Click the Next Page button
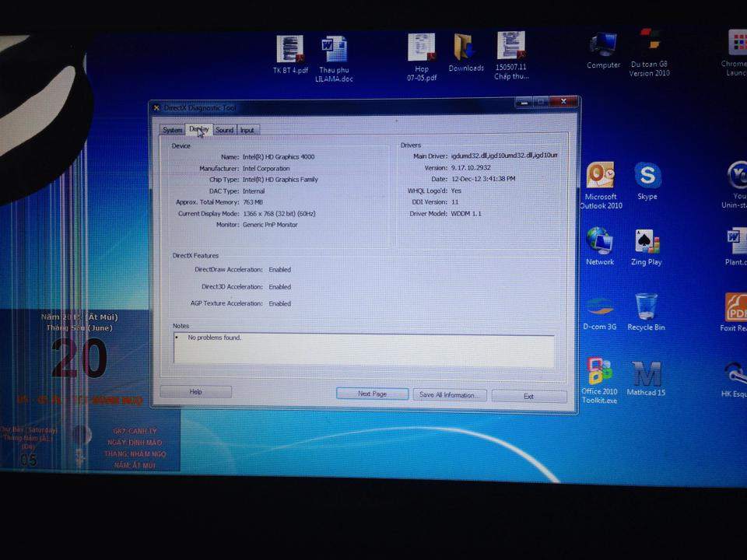 coord(372,394)
